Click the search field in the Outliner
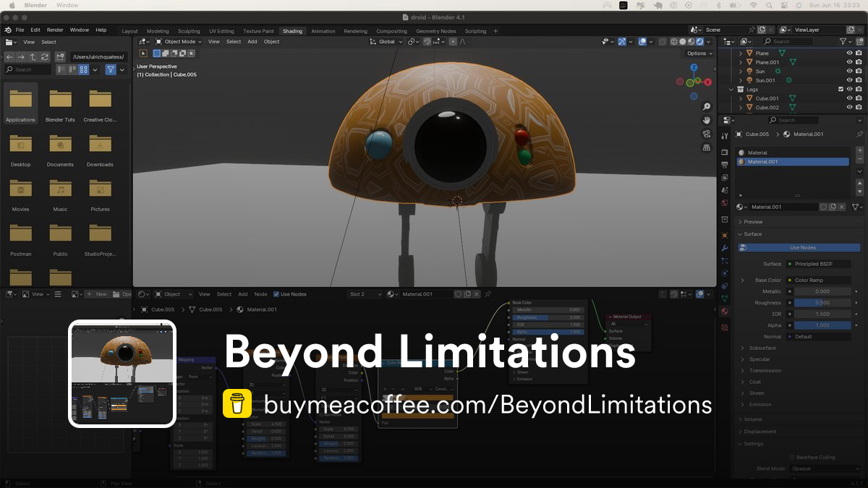868x488 pixels. 796,41
